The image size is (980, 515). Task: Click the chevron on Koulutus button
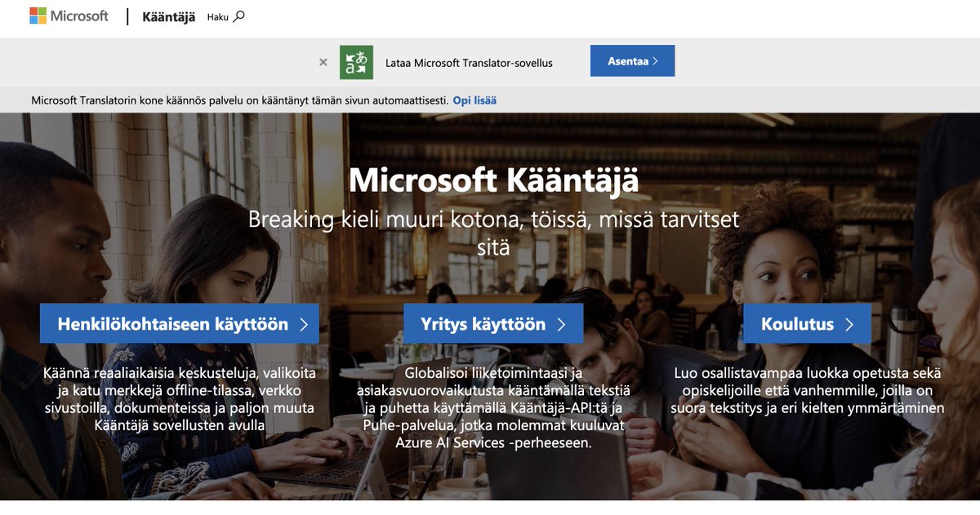(849, 325)
